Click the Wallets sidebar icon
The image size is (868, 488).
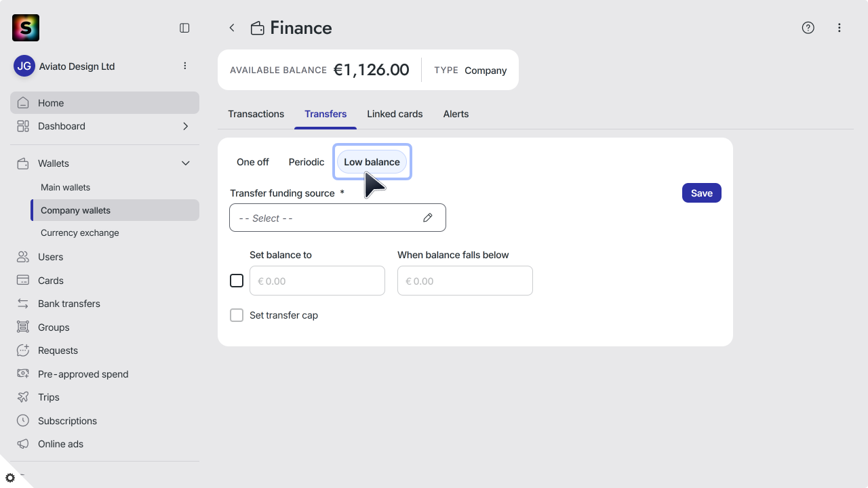pyautogui.click(x=23, y=163)
